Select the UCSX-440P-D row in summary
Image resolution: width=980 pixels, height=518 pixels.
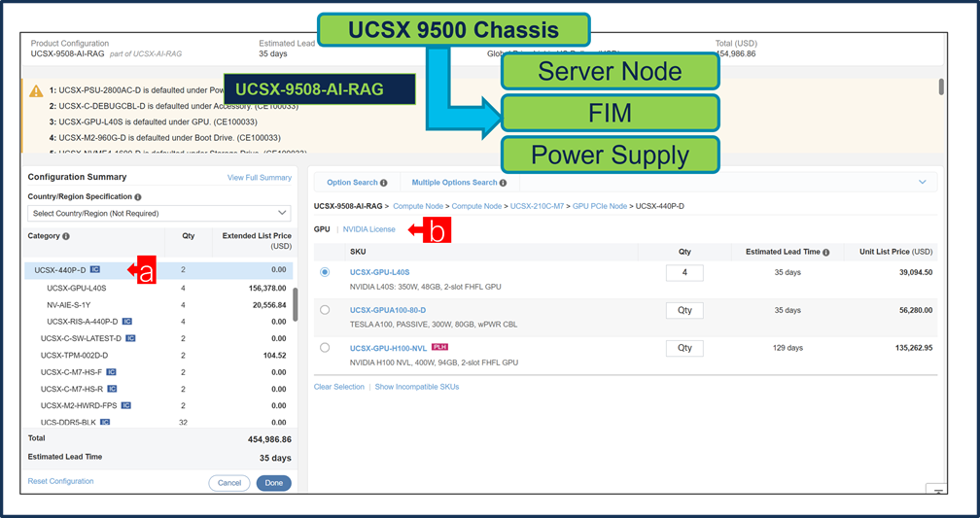158,270
